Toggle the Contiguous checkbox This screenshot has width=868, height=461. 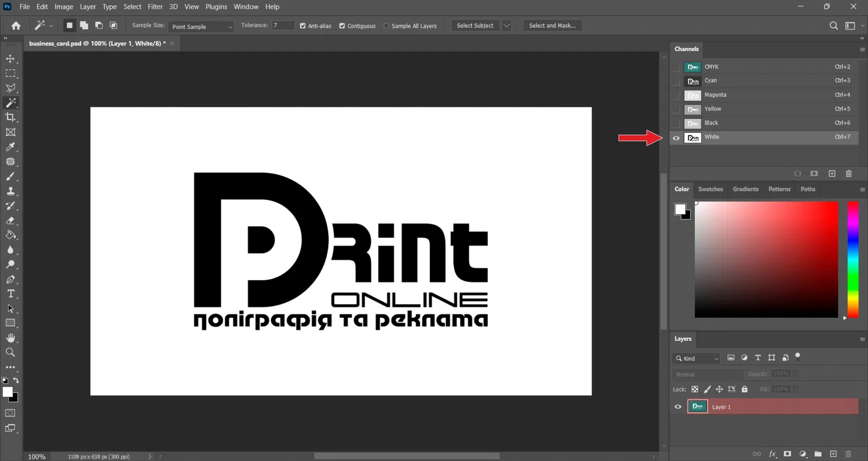pyautogui.click(x=342, y=25)
